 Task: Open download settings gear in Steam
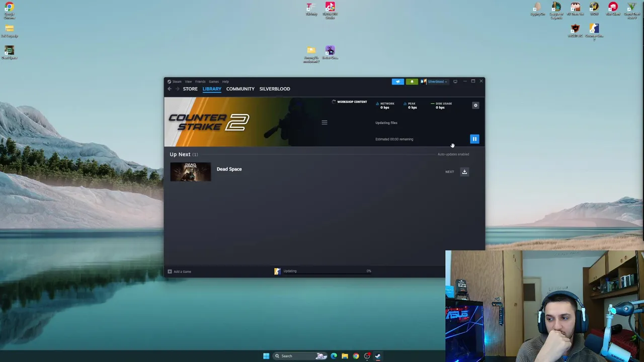tap(475, 105)
